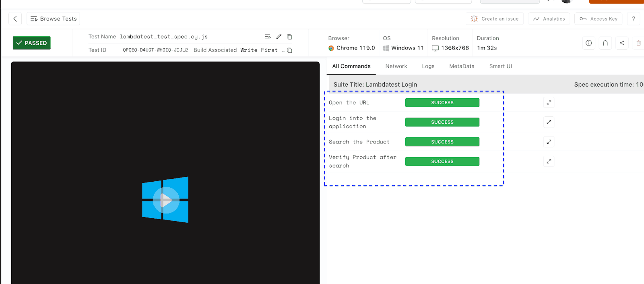Expand Verify Product after search command

[x=549, y=162]
